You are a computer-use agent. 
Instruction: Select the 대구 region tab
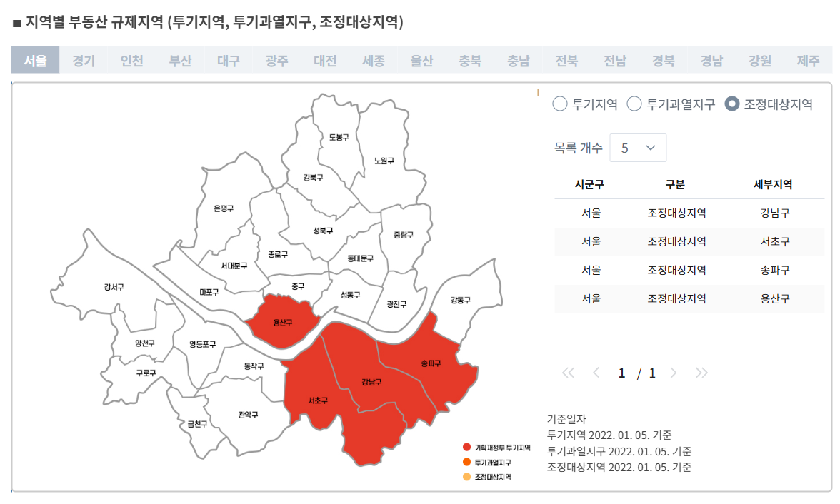click(228, 60)
